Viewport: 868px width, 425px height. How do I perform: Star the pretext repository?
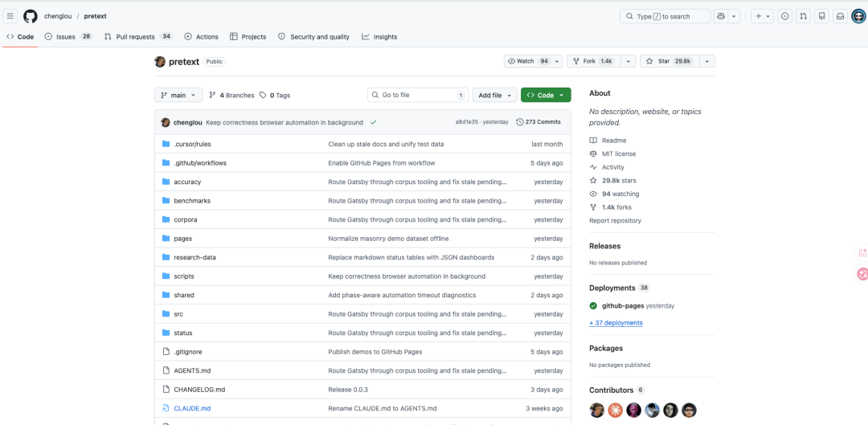tap(669, 61)
